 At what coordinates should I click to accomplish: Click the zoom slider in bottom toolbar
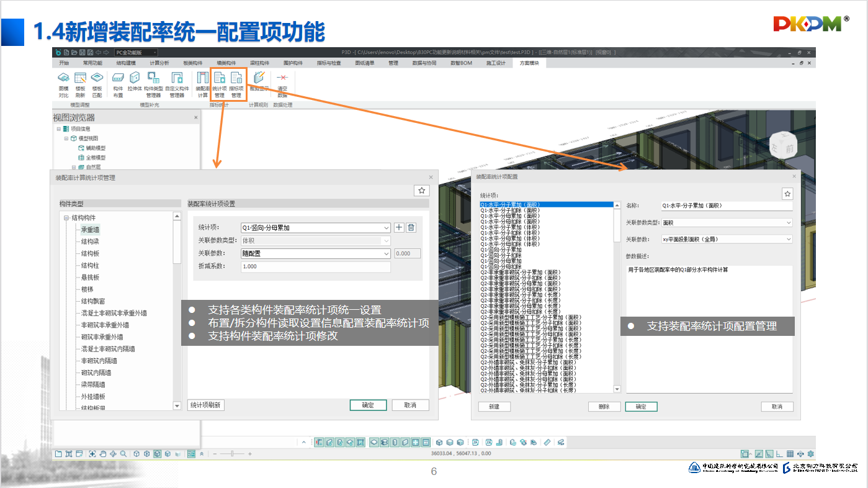tap(232, 454)
